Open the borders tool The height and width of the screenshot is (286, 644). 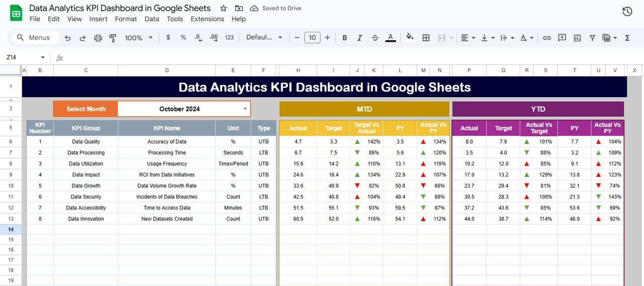[x=426, y=38]
